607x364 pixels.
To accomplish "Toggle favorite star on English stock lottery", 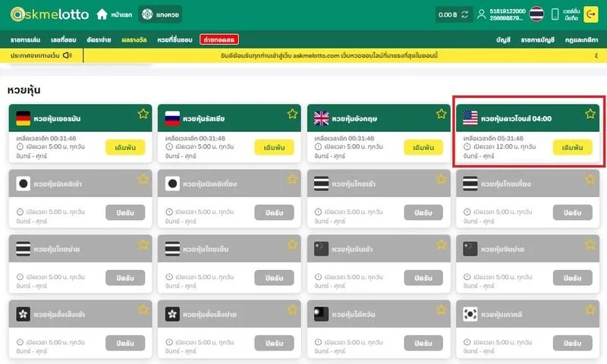I will pyautogui.click(x=441, y=114).
